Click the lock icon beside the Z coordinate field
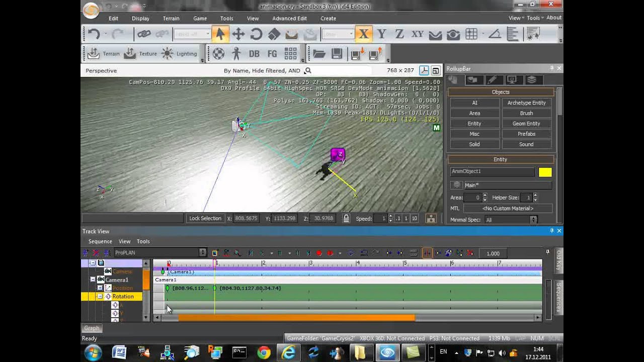The image size is (644, 362). [x=346, y=219]
